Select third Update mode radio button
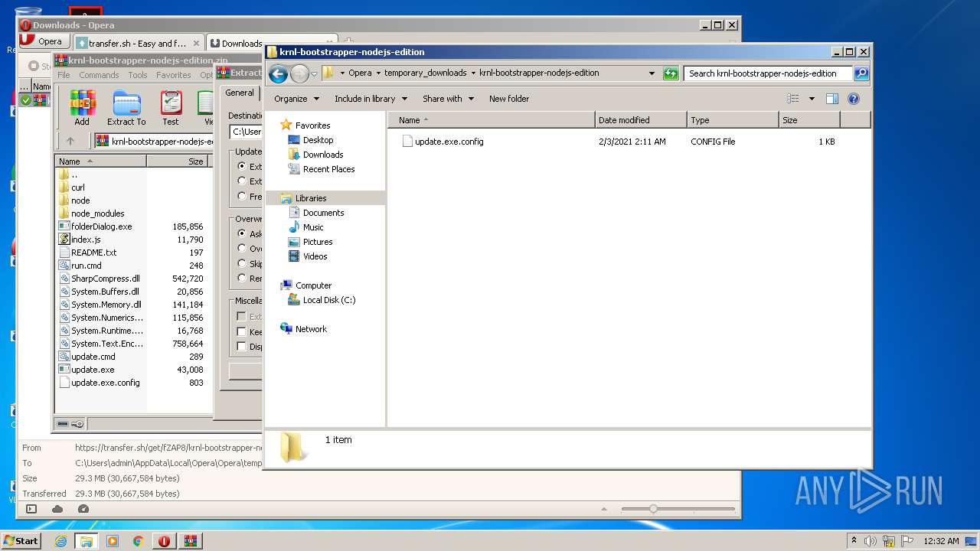This screenshot has height=551, width=980. (242, 197)
